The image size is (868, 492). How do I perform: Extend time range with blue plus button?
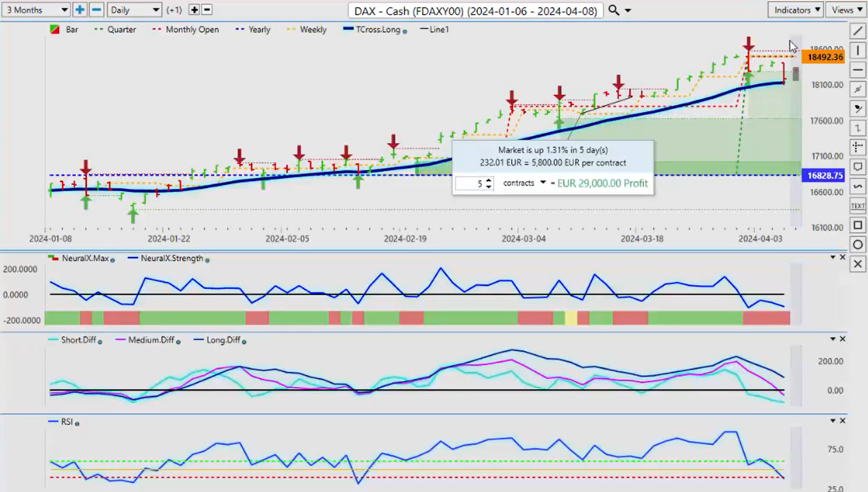[80, 10]
